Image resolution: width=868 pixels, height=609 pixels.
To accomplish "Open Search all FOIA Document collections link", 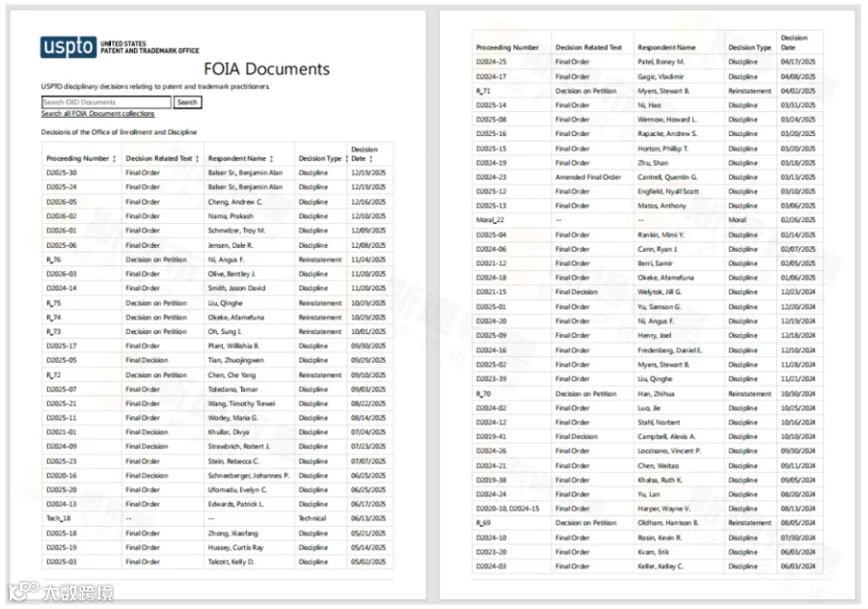I will (x=97, y=114).
